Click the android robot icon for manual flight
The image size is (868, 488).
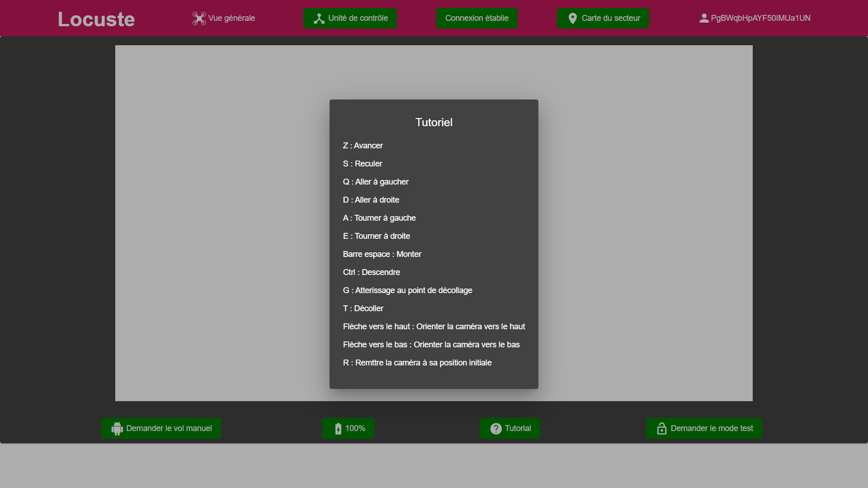point(117,429)
